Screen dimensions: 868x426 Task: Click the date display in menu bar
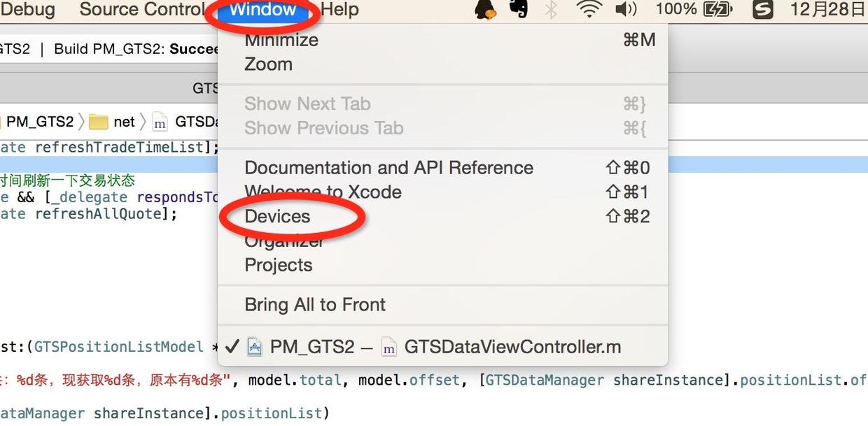(827, 10)
